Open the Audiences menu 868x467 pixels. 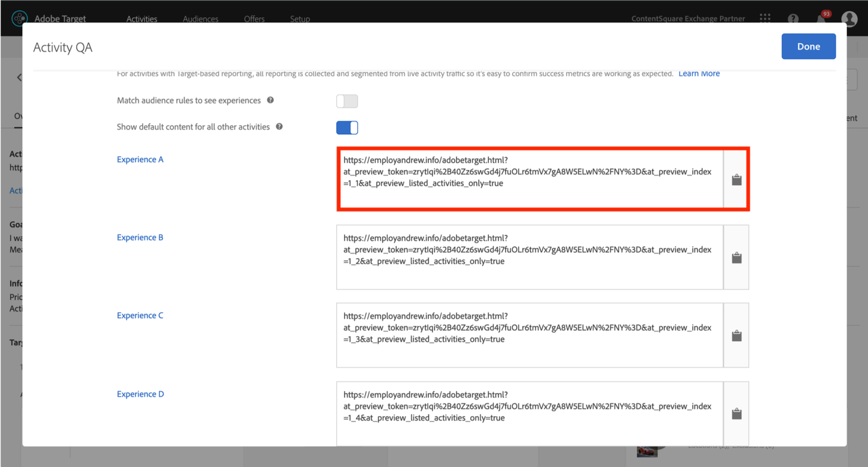click(200, 18)
